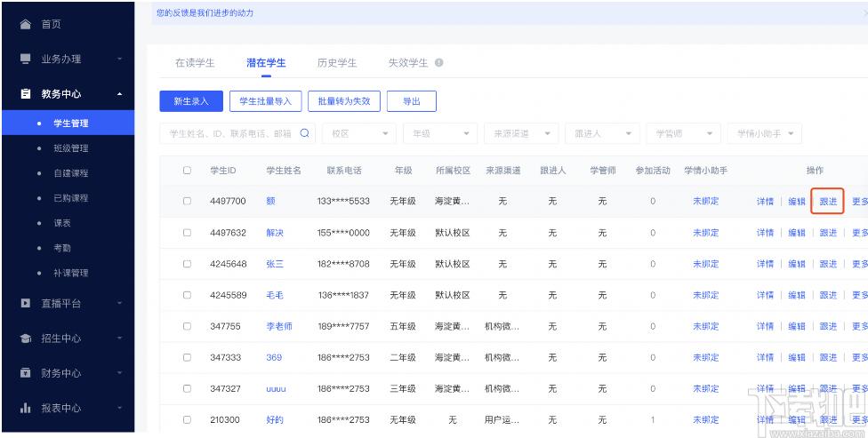Click 详情 for student 4245589
Image resolution: width=868 pixels, height=438 pixels.
(x=765, y=295)
